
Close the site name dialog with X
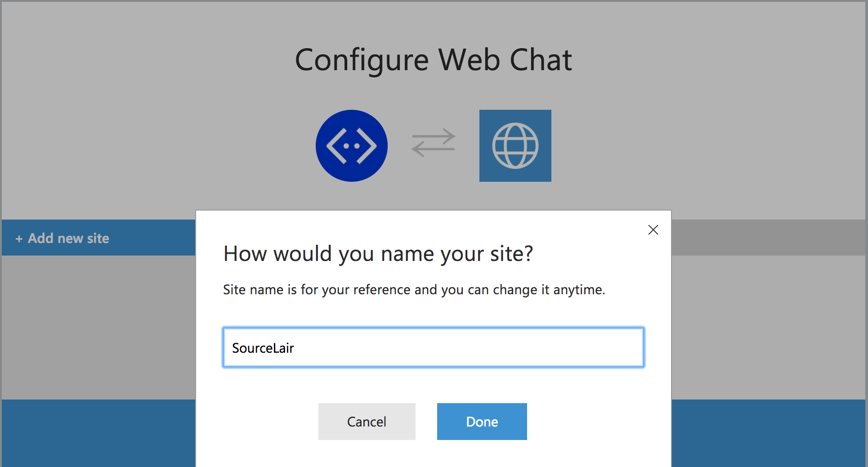[x=653, y=230]
